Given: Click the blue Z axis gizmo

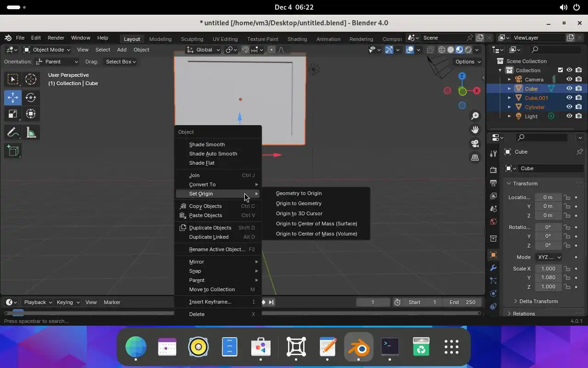Looking at the screenshot, I should pos(462,76).
